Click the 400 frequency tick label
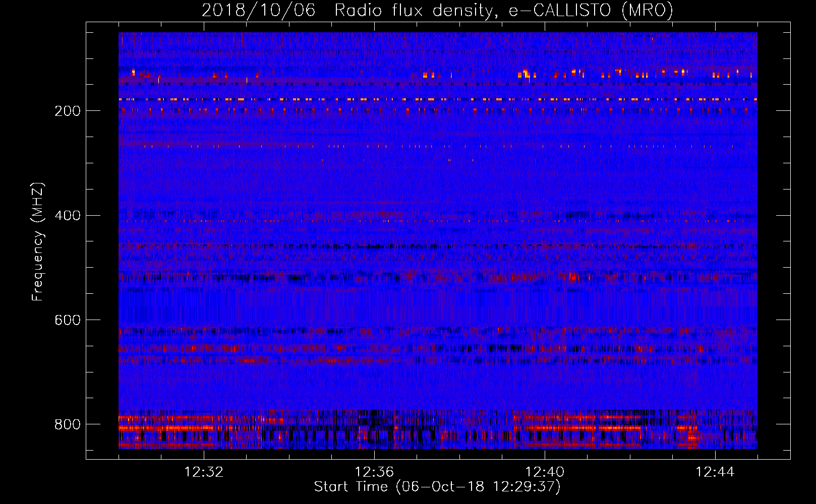816x504 pixels. pyautogui.click(x=68, y=216)
